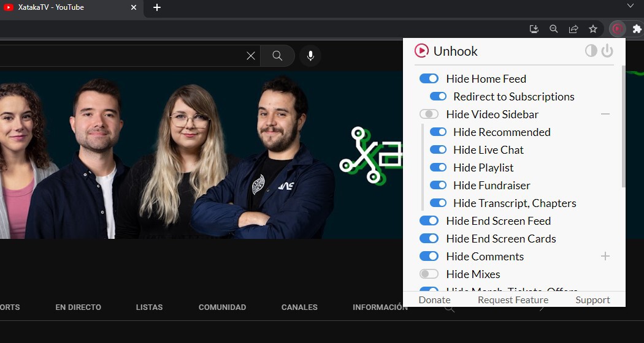Click the Unhook power on/off icon
The image size is (644, 343).
607,51
